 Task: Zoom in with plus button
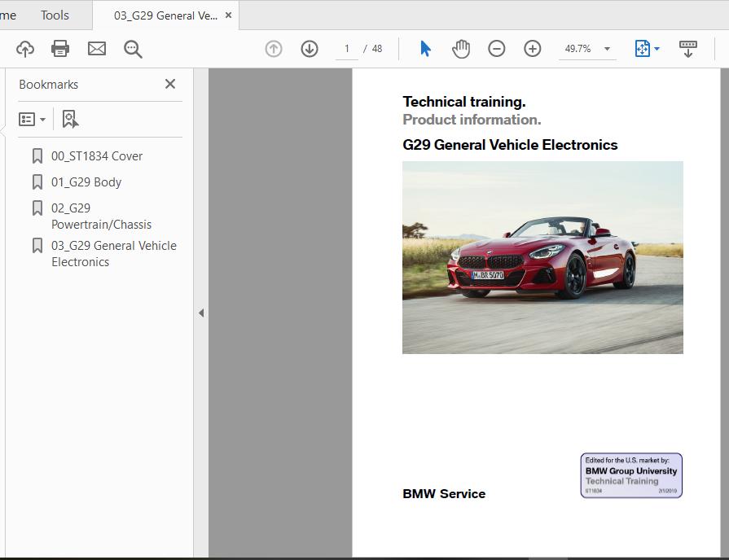click(x=533, y=49)
